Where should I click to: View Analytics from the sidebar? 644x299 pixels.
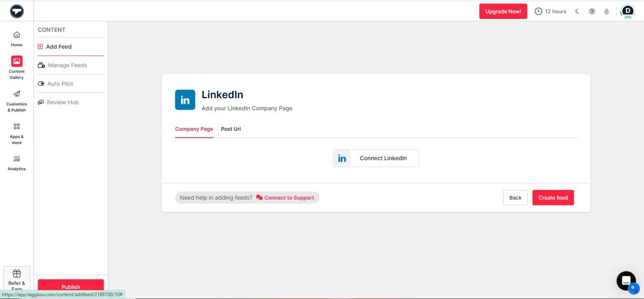[16, 163]
